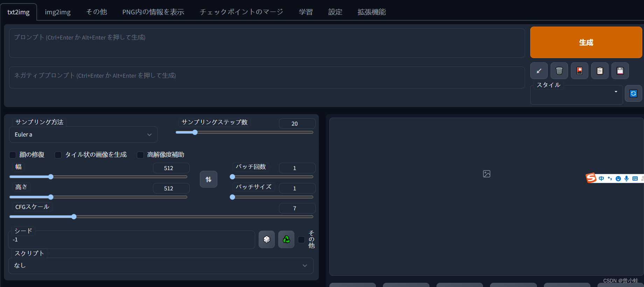Open the 拡張機能 extensions tab
644x287 pixels.
pyautogui.click(x=372, y=12)
